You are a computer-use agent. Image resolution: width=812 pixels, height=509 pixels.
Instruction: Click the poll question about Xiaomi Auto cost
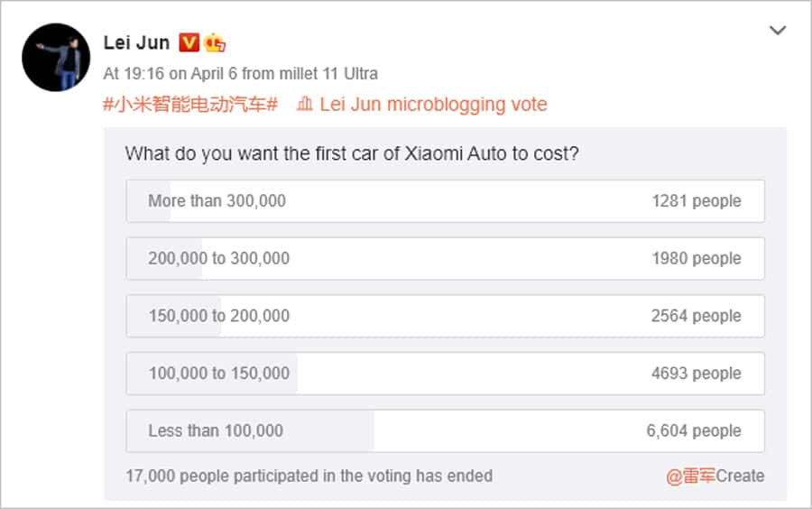point(352,153)
